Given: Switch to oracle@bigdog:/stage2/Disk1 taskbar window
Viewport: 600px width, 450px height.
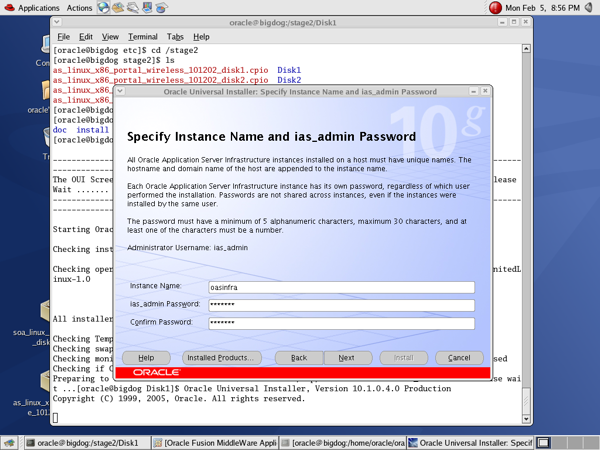Looking at the screenshot, I should point(87,443).
